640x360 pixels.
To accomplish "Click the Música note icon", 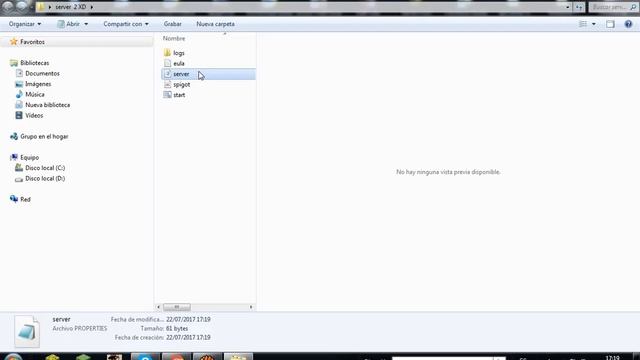I will click(x=19, y=94).
